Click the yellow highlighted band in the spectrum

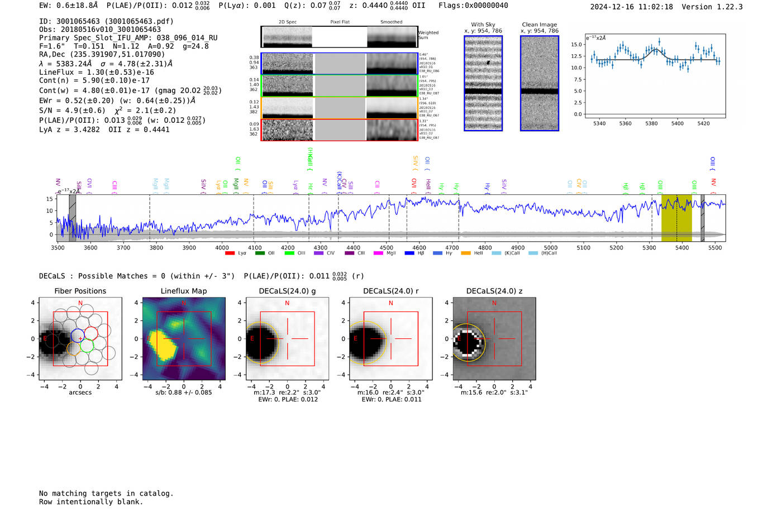point(676,218)
